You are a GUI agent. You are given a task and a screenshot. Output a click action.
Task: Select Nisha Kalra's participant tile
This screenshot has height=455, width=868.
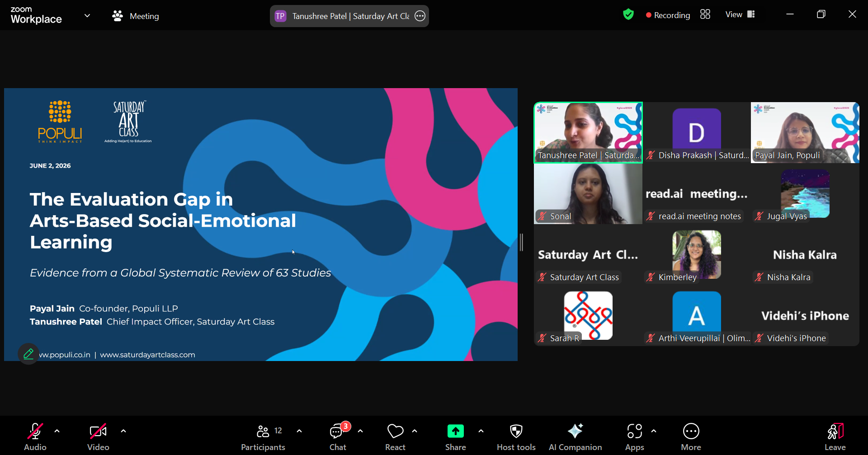[805, 254]
